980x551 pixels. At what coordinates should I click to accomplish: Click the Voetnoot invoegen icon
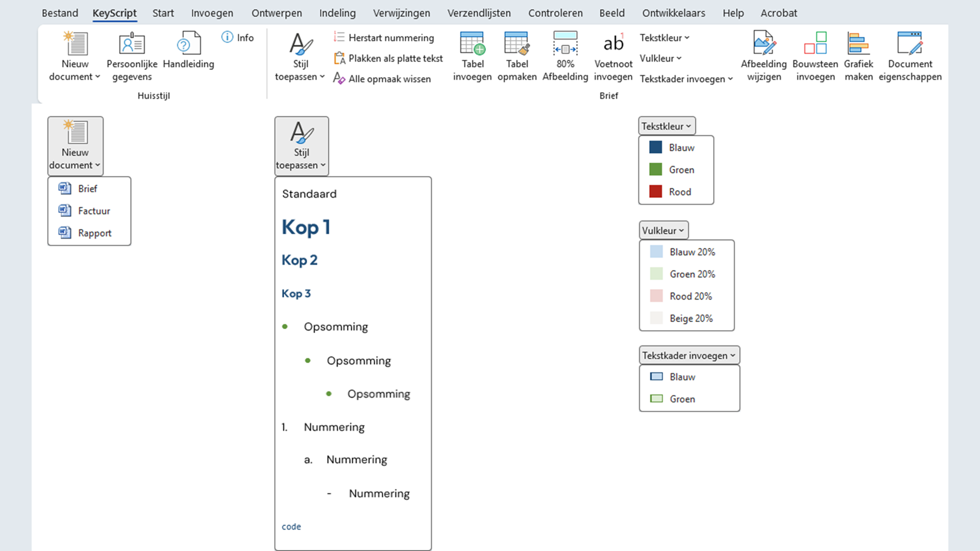click(613, 43)
